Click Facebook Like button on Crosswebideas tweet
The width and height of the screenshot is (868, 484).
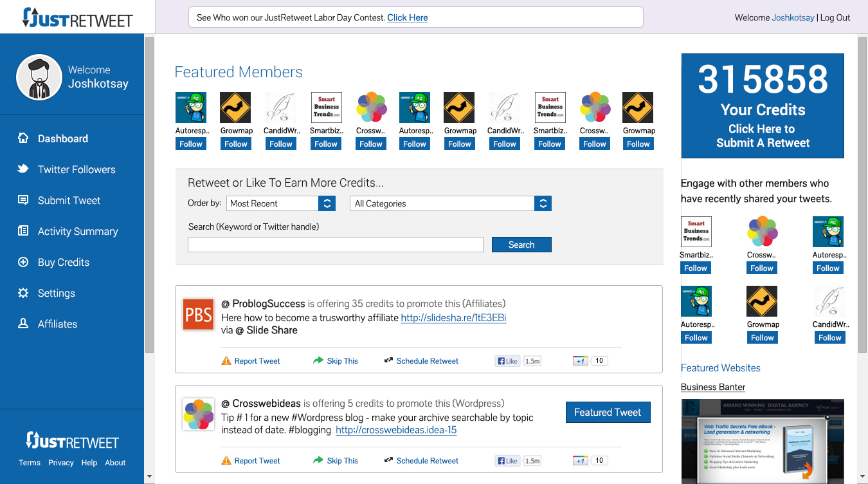[507, 461]
